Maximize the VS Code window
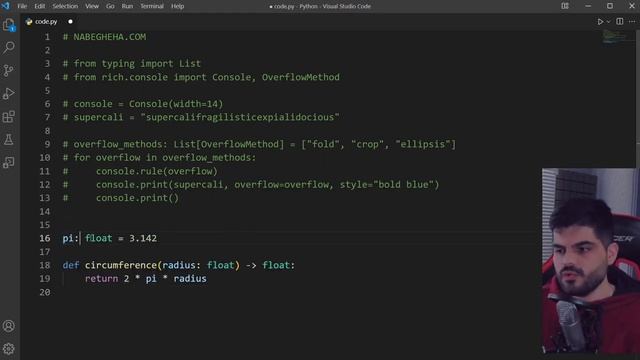This screenshot has width=640, height=360. 610,6
